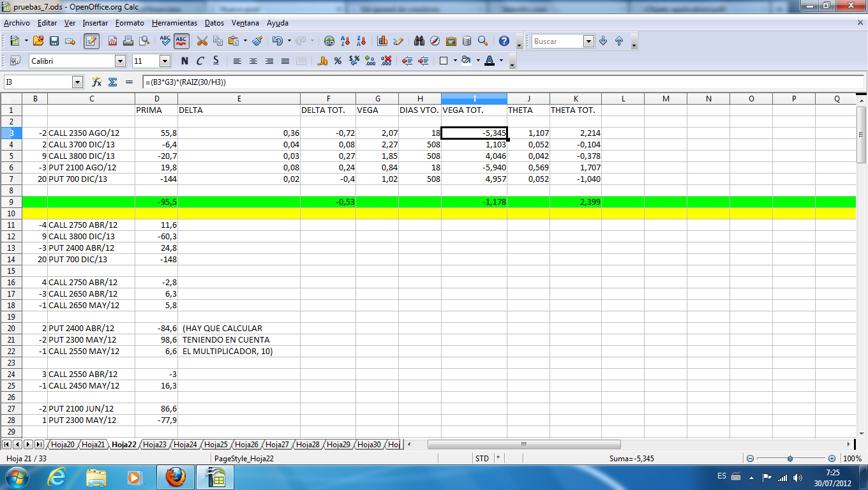Open OpenOffice Help question mark icon
868x490 pixels.
pyautogui.click(x=504, y=41)
